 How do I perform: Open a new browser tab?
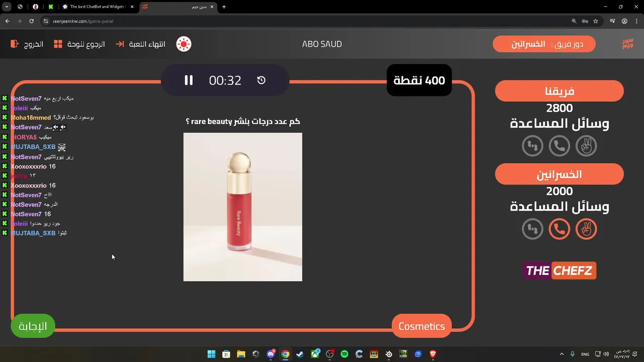224,7
